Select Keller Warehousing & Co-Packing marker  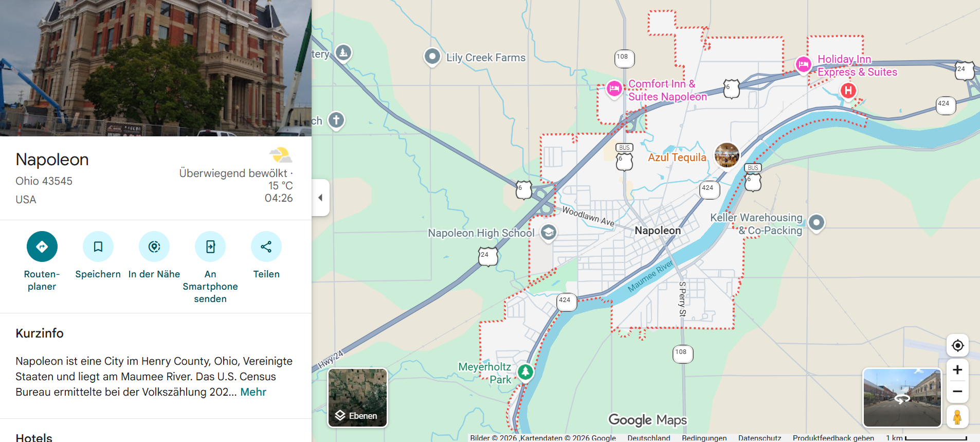coord(816,223)
